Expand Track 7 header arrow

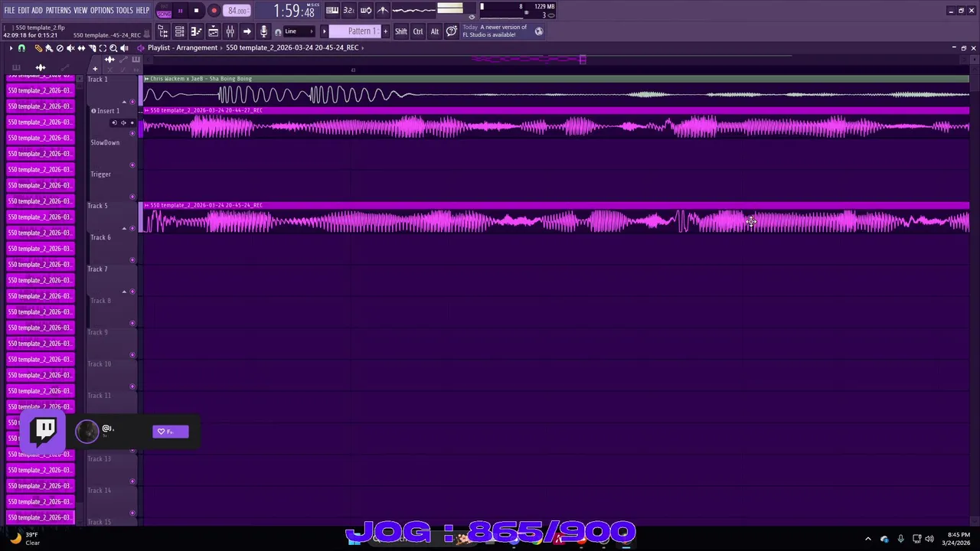[124, 292]
